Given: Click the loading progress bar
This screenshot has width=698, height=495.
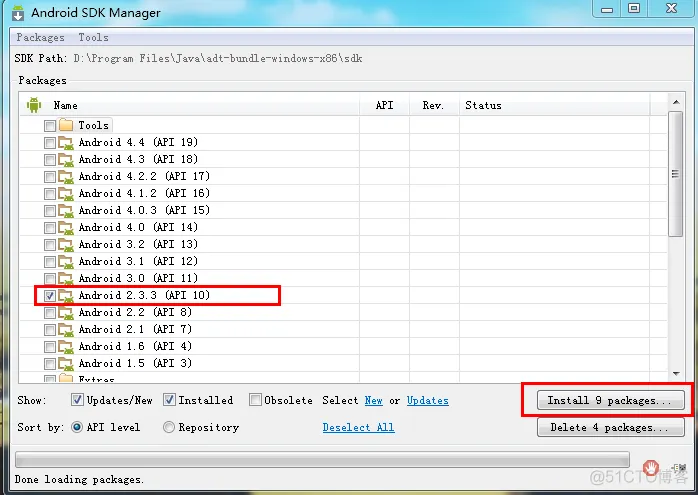Looking at the screenshot, I should click(x=322, y=459).
